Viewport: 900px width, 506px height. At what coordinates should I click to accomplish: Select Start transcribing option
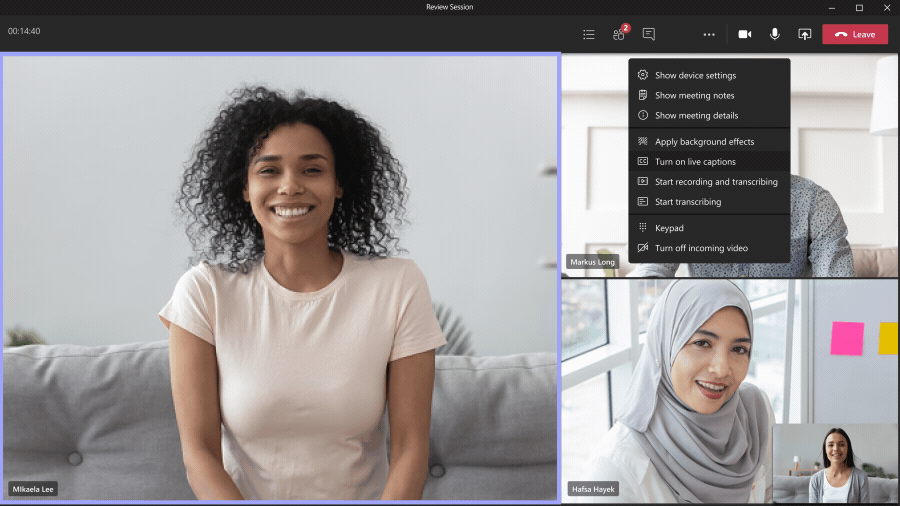point(687,201)
